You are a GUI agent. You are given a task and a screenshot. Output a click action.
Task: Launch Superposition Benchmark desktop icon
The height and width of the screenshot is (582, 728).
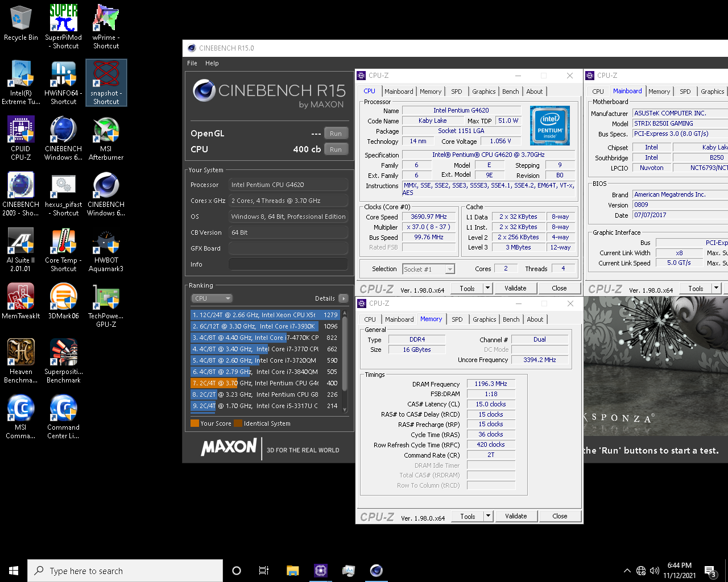point(63,361)
